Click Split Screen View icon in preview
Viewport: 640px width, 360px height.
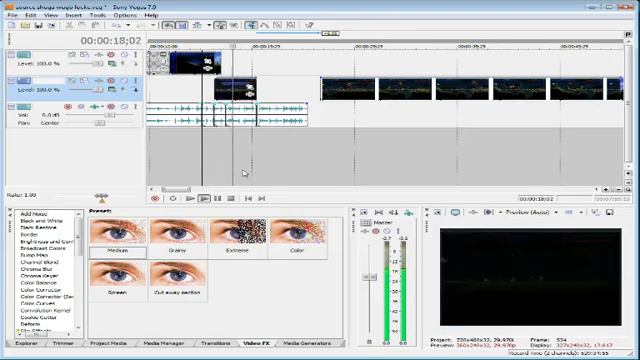tap(489, 212)
